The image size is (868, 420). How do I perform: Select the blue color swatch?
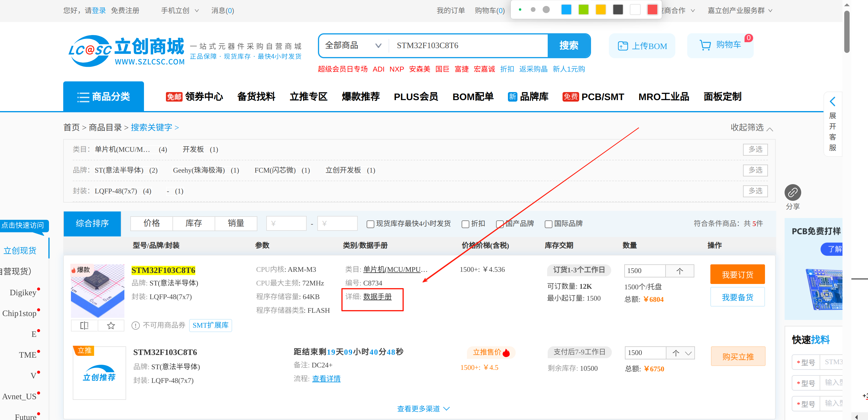(566, 10)
